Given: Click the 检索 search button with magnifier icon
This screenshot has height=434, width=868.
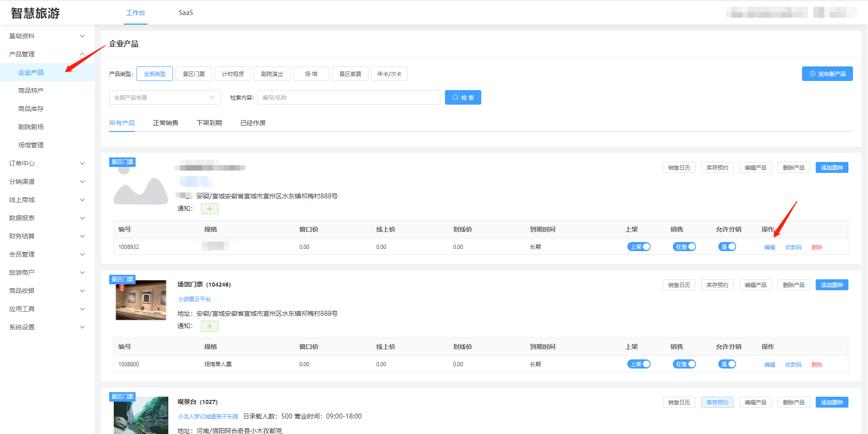Looking at the screenshot, I should [x=463, y=97].
